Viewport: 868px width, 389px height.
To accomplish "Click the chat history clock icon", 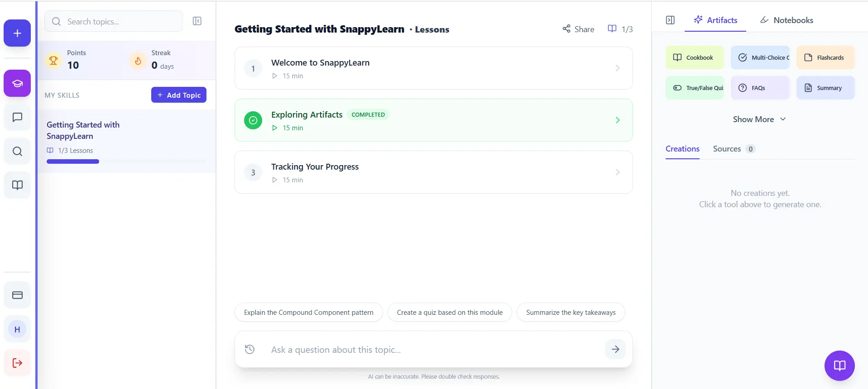I will click(x=249, y=349).
